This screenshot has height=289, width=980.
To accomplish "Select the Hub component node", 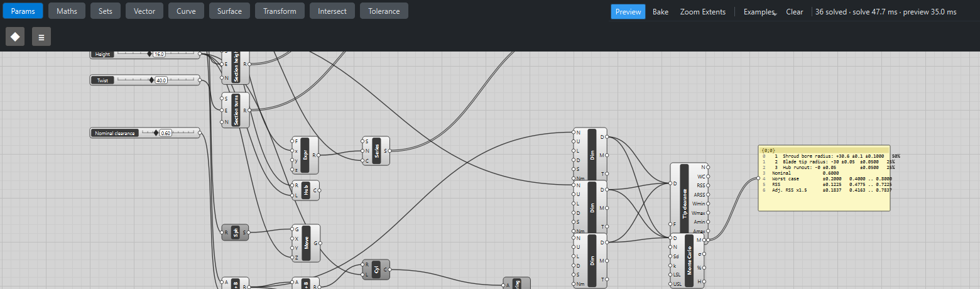I will click(305, 190).
